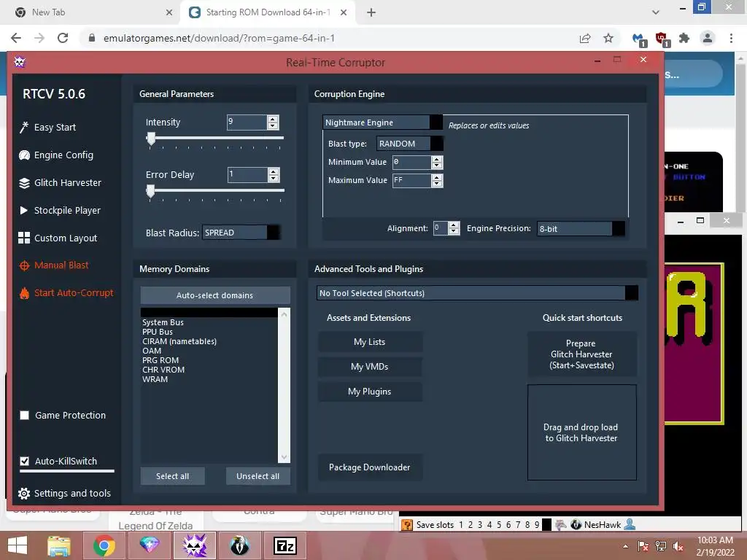Open Easy Start wand icon
Image resolution: width=747 pixels, height=560 pixels.
(24, 127)
